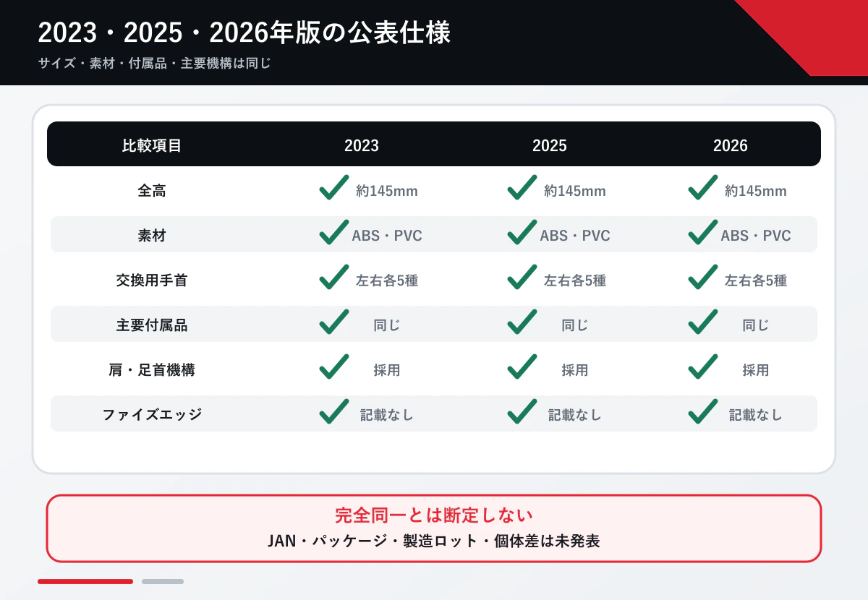This screenshot has height=600, width=868.
Task: Click the red slide progress bar
Action: pos(85,581)
